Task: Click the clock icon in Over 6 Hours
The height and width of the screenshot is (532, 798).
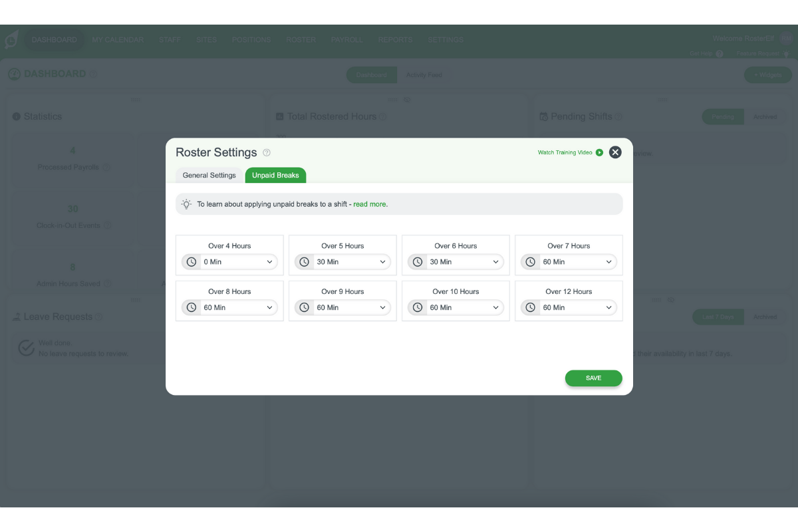Action: (x=418, y=262)
